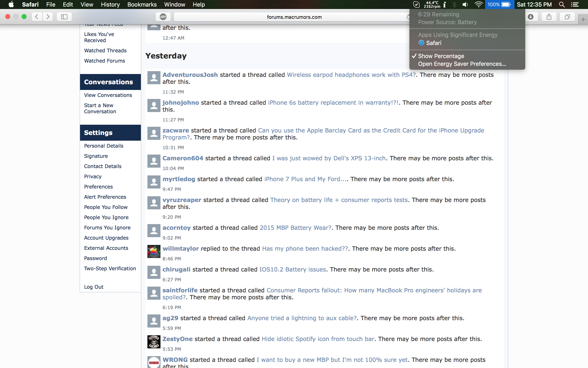Open the Share sheet
588x368 pixels.
(x=549, y=17)
